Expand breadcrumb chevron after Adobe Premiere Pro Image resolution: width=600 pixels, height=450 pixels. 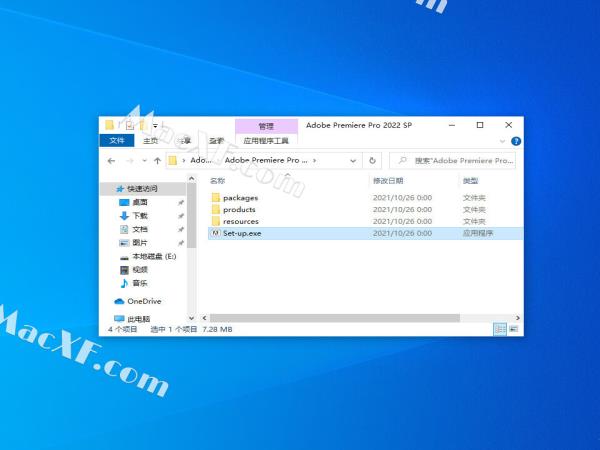tap(315, 161)
